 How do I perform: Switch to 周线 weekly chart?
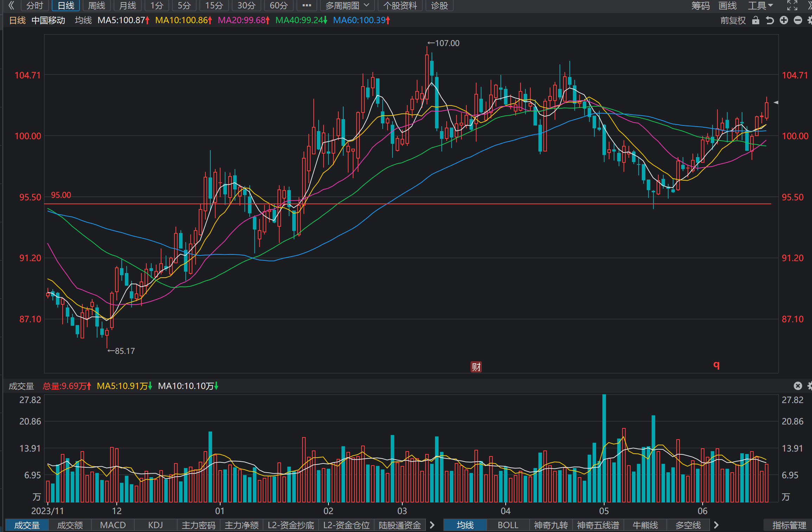point(97,6)
